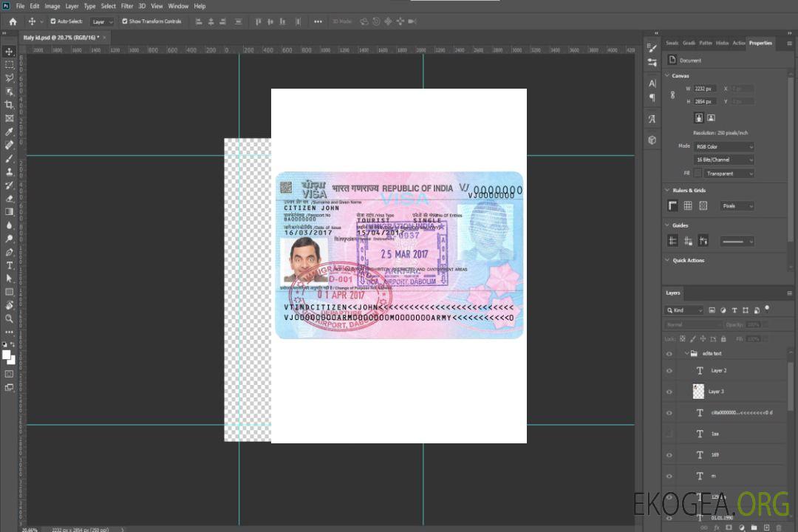Select the Eyedropper tool

[9, 132]
